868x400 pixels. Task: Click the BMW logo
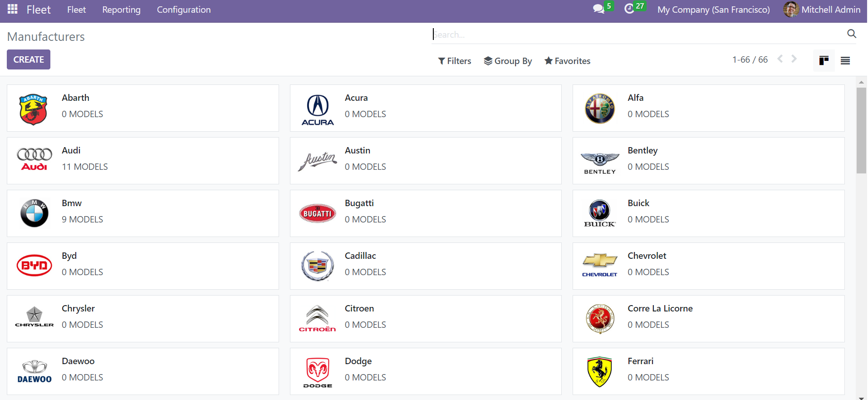34,213
